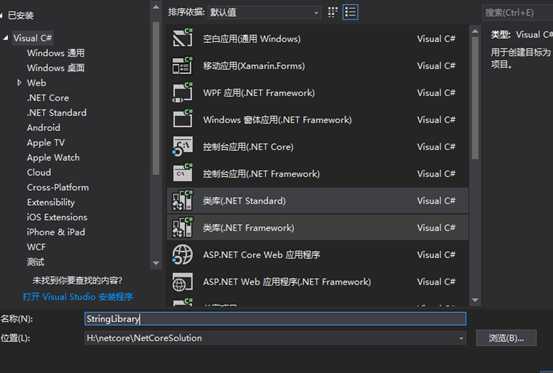Image resolution: width=553 pixels, height=373 pixels.
Task: Select the Android category
Action: pyautogui.click(x=43, y=128)
